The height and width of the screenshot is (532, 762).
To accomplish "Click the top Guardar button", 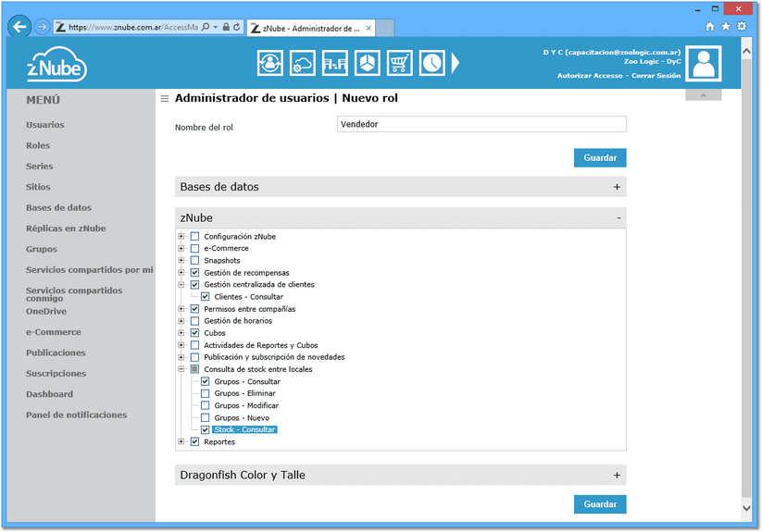I will [600, 158].
